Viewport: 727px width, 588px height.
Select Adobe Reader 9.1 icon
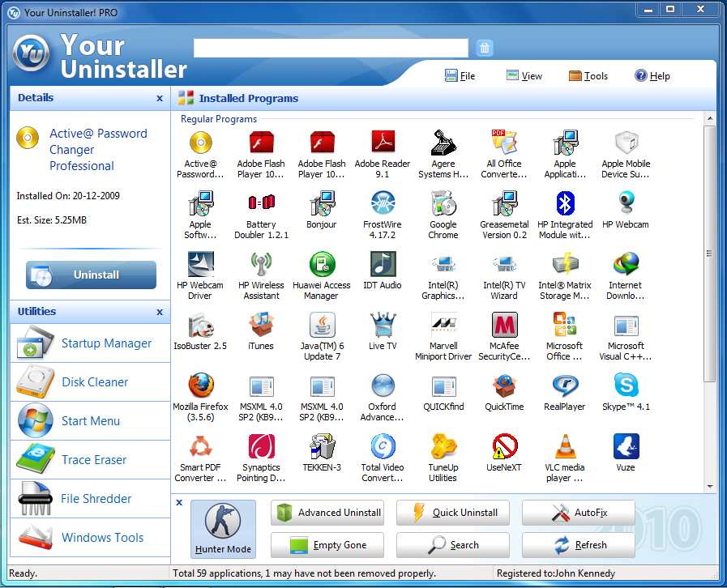coord(383,142)
